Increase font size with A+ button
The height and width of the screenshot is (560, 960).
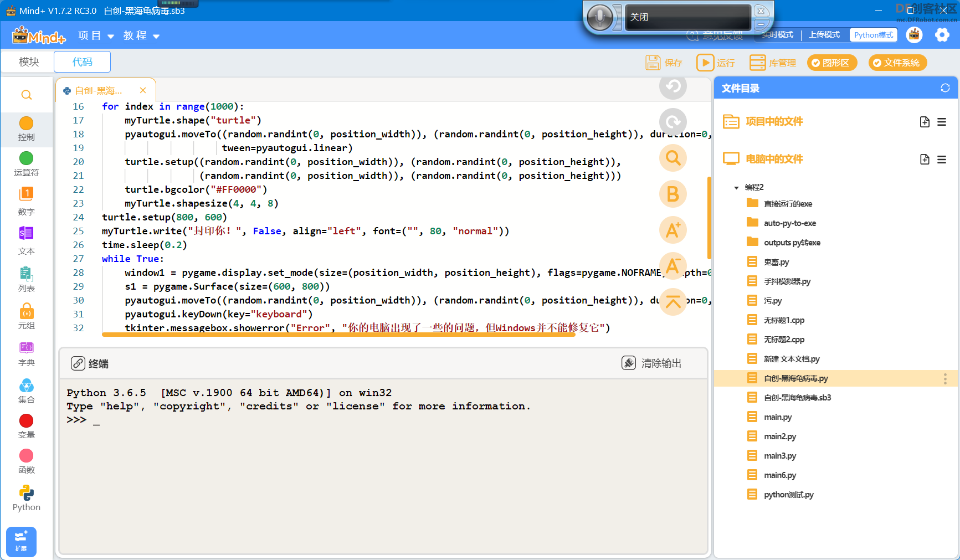coord(673,230)
